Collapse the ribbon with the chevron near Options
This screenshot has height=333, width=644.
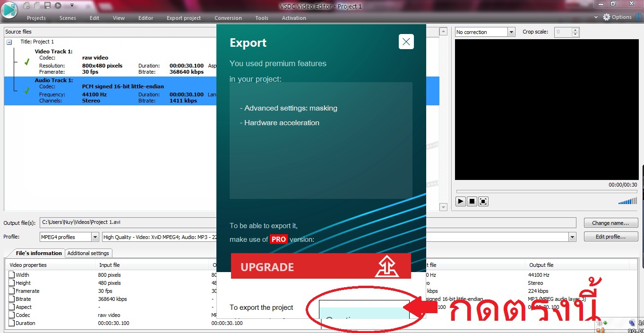pyautogui.click(x=596, y=17)
